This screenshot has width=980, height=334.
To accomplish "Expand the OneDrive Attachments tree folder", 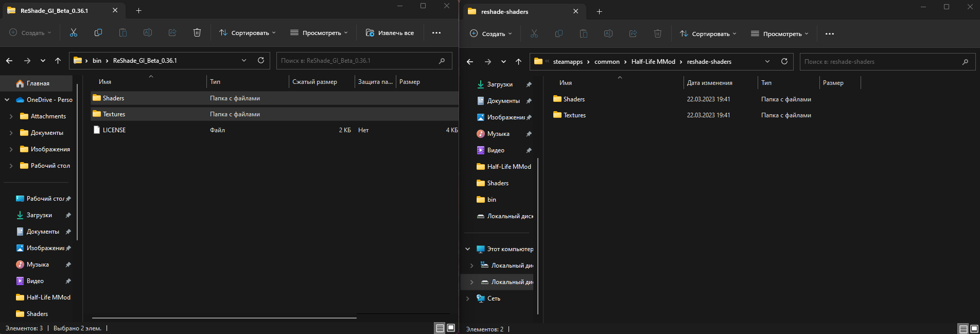I will 11,116.
